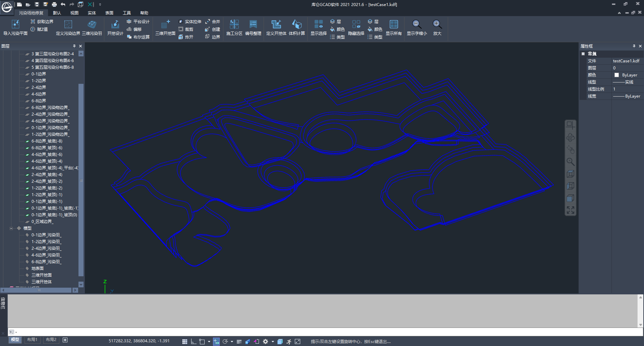Open the 视图 ribbon tab
644x346 pixels.
[74, 13]
